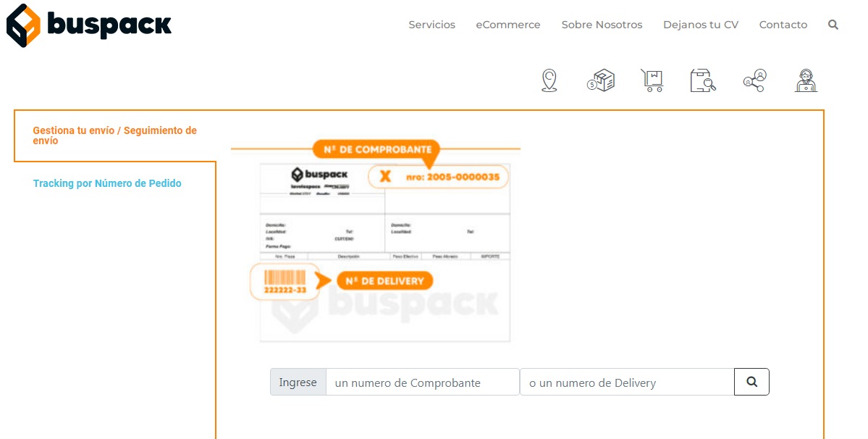Switch to Tracking por Número de Pedido
Viewport: 868px width, 439px height.
coord(107,183)
